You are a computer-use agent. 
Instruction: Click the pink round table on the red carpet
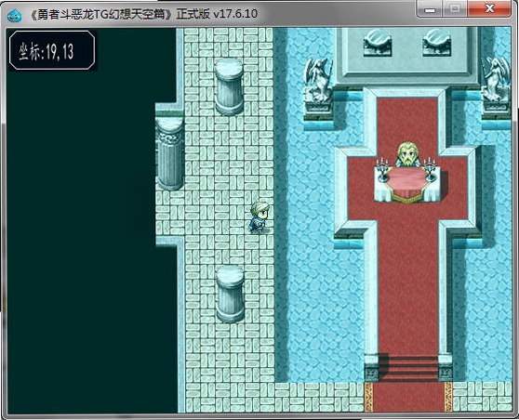pyautogui.click(x=407, y=184)
